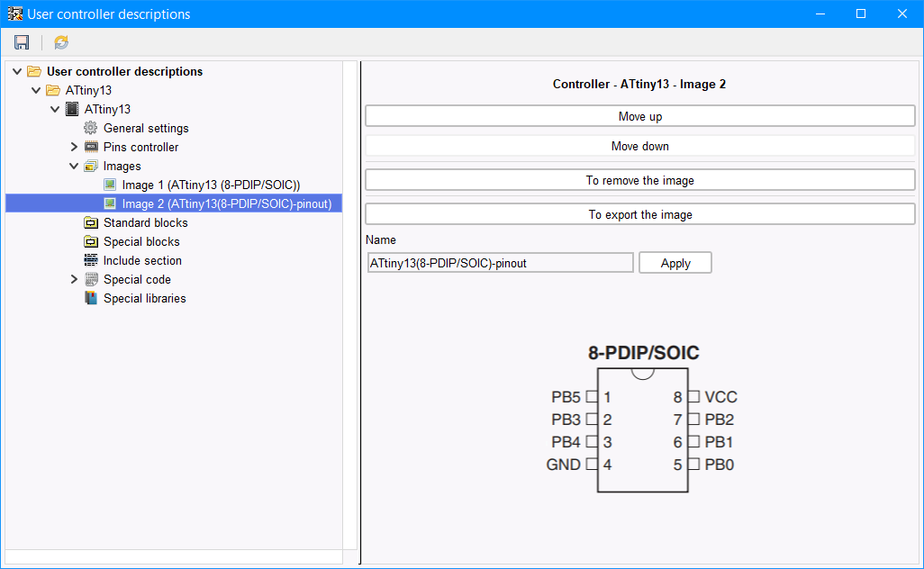Click the tree panel horizontal scrollbar
The image size is (924, 569).
(x=174, y=557)
